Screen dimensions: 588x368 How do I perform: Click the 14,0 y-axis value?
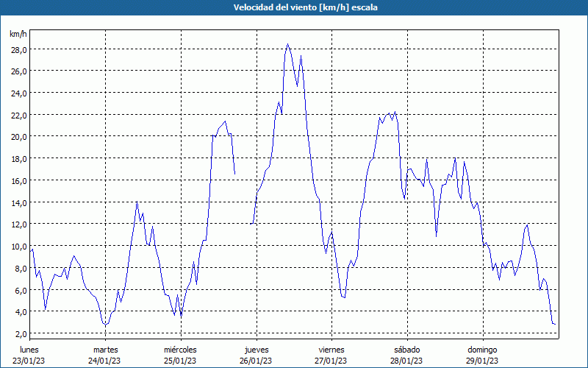(x=18, y=203)
